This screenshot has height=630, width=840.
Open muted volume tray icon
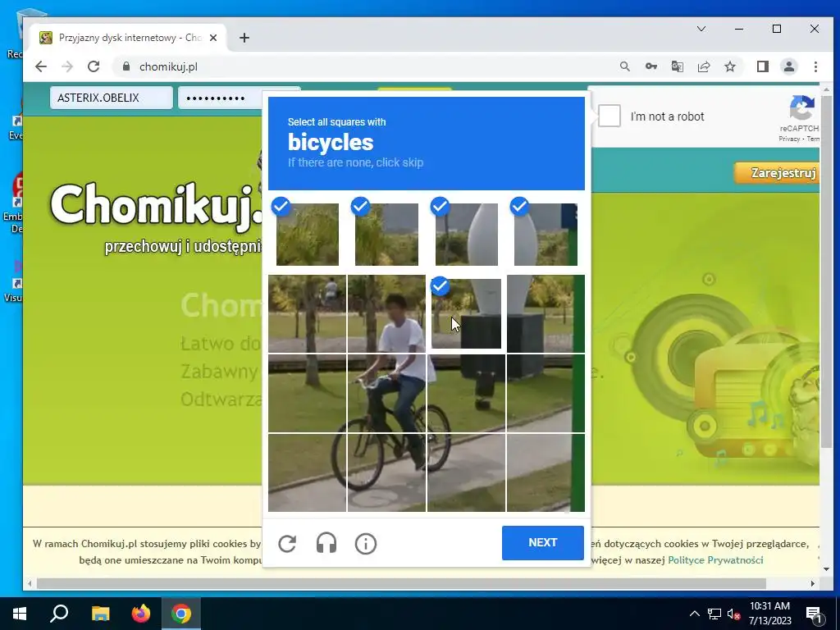(x=734, y=614)
